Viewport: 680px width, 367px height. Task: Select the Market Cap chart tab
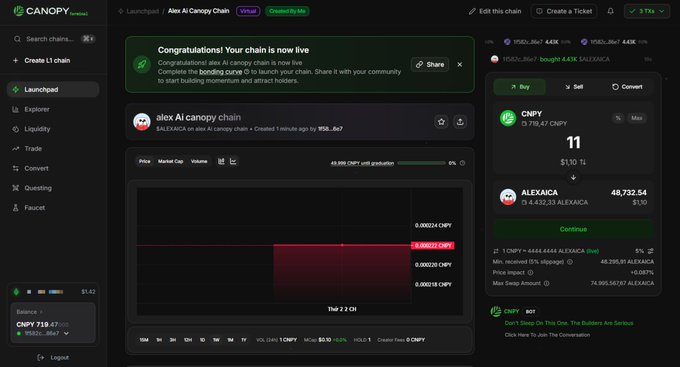click(x=170, y=161)
